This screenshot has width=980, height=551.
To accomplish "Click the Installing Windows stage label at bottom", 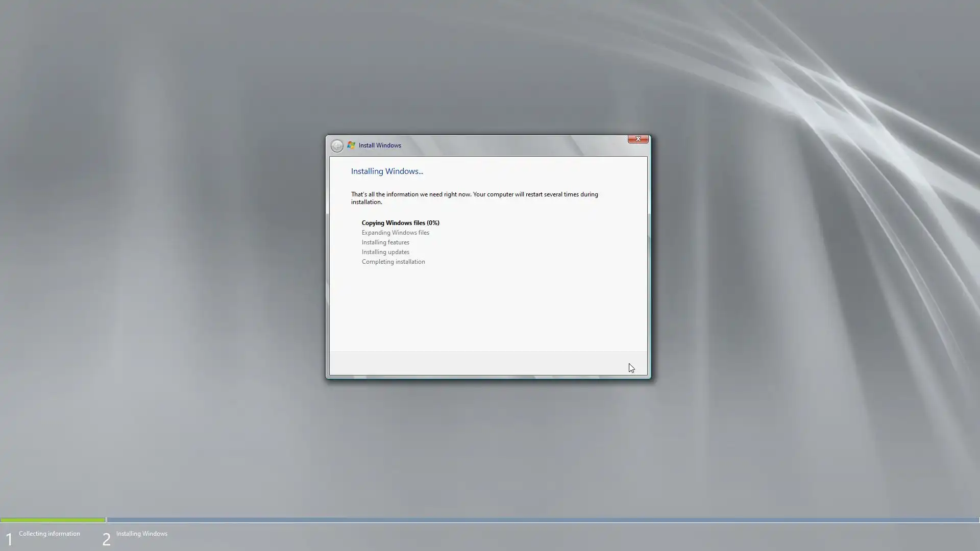I will 141,534.
